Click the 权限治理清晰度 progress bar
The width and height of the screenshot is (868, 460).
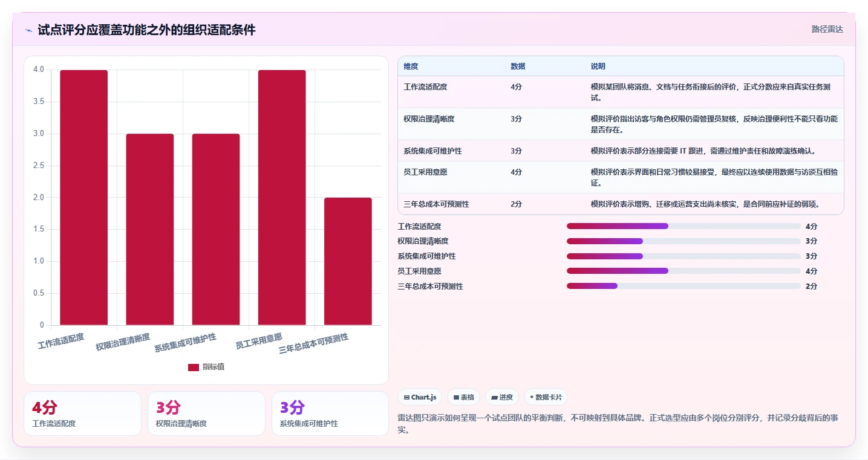(x=684, y=241)
